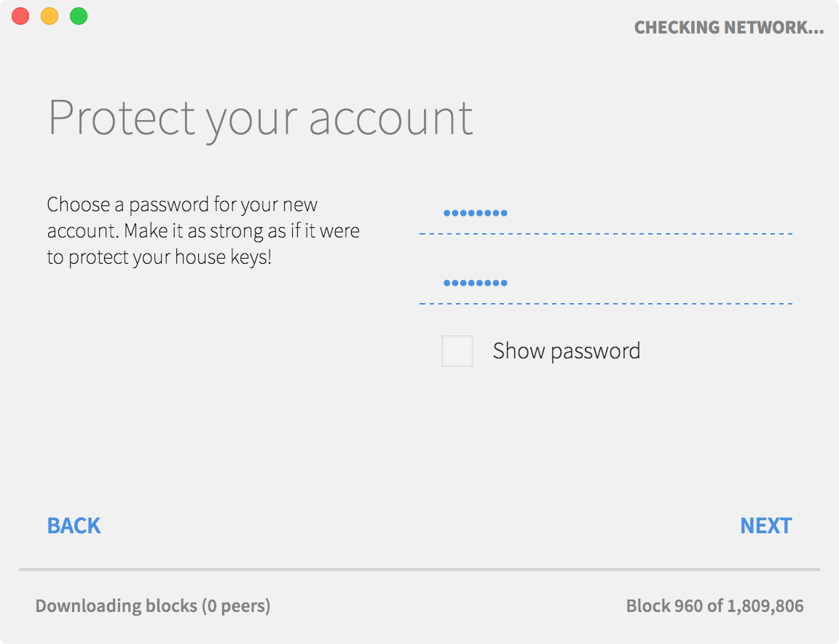This screenshot has height=644, width=839.
Task: Click the password instructions paragraph
Action: (203, 231)
